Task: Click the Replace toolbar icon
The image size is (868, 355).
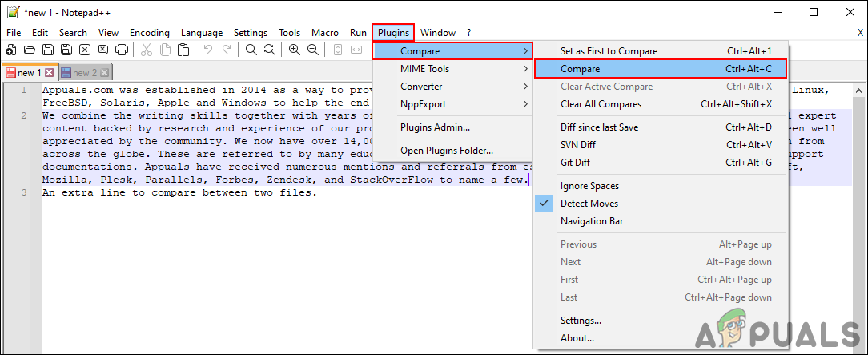Action: pos(270,50)
